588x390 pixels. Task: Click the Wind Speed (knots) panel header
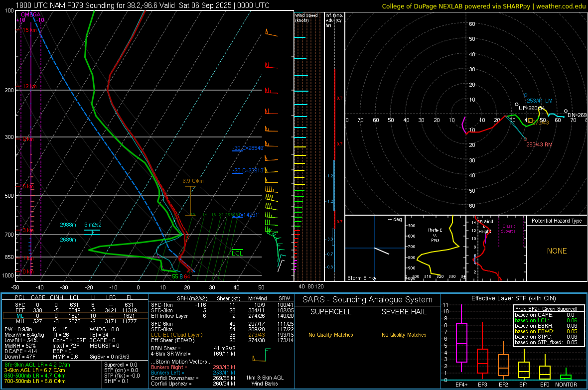(x=306, y=17)
